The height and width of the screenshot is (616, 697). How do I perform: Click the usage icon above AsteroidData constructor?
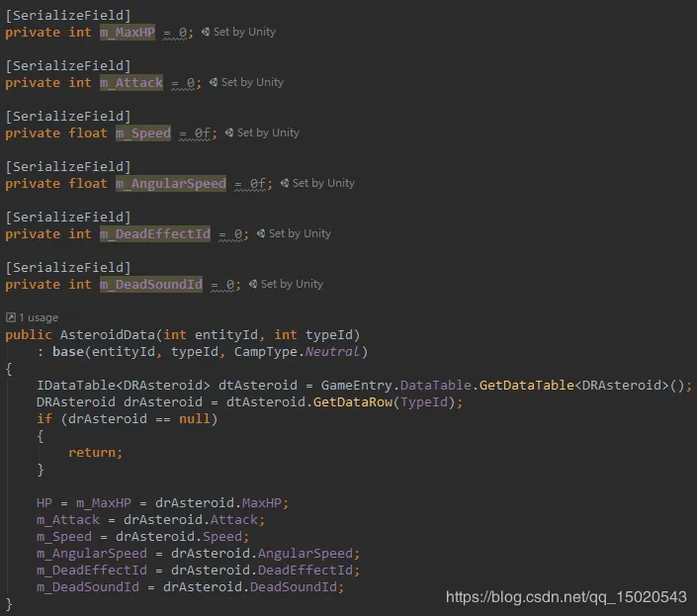pos(11,317)
